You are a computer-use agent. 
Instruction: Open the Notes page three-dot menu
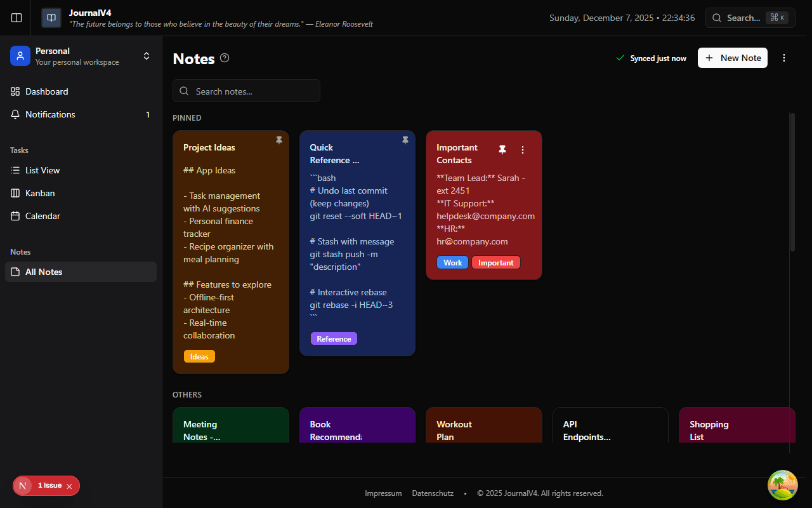tap(784, 58)
